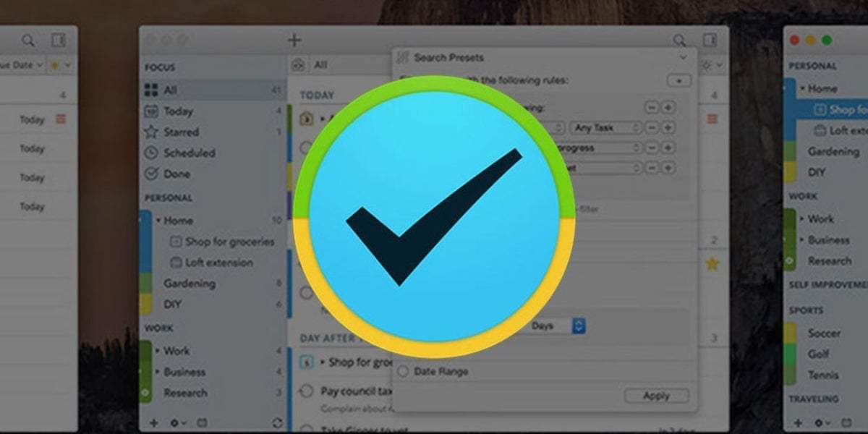Add a new list in the middle window's bottom bar
The width and height of the screenshot is (868, 434).
pos(153,422)
